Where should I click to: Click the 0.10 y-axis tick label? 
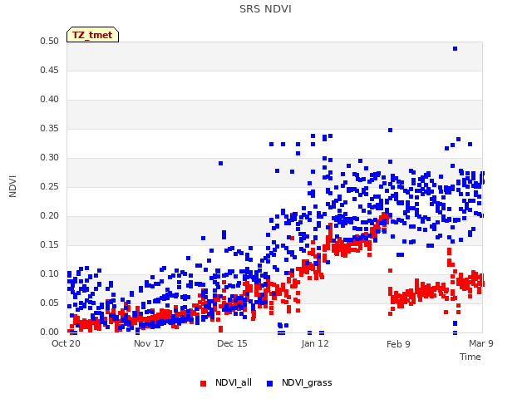[x=49, y=273]
